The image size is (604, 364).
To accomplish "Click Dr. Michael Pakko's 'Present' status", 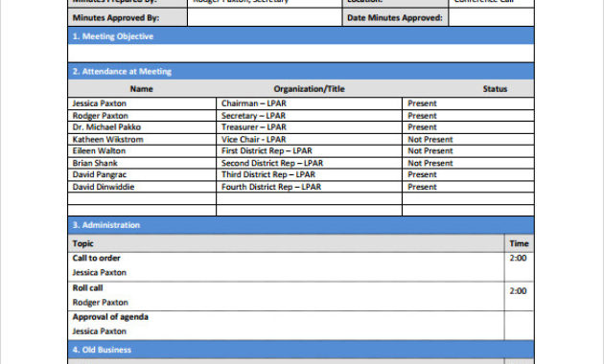I will (422, 127).
